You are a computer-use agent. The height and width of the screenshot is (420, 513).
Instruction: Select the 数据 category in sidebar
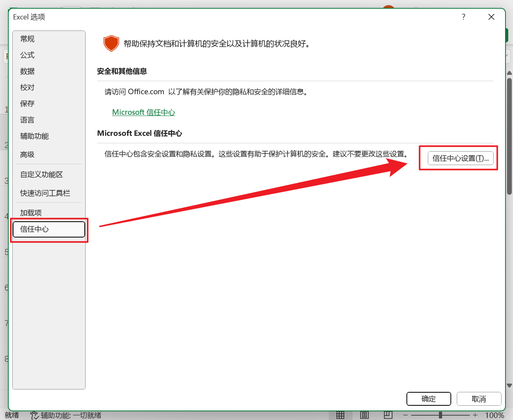[27, 71]
